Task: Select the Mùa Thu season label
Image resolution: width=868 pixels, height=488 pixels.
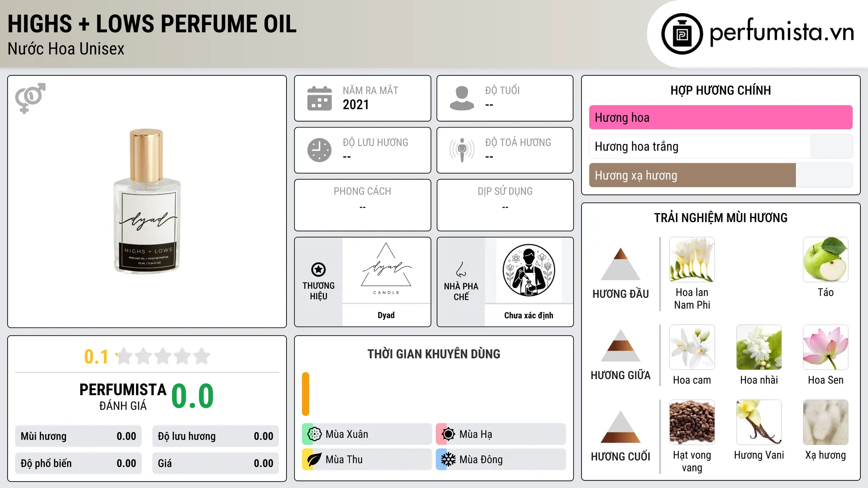Action: point(344,460)
